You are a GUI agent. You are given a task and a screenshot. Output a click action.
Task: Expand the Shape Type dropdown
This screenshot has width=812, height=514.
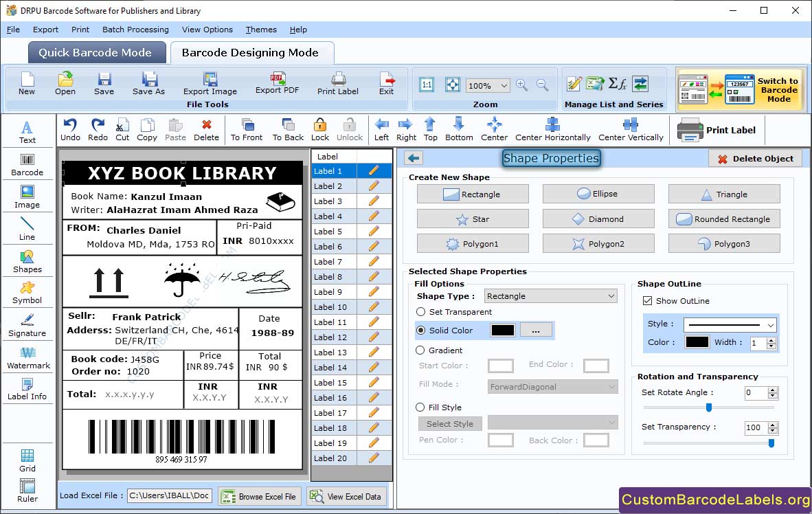point(611,296)
